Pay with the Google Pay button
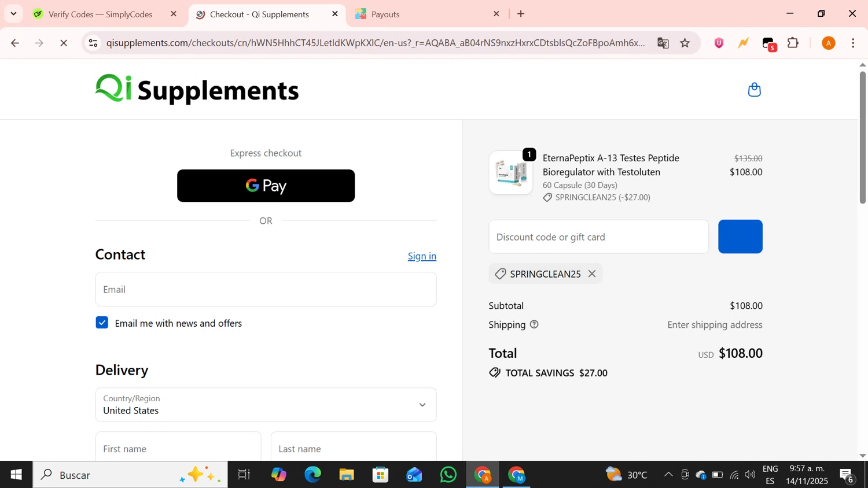 [266, 186]
